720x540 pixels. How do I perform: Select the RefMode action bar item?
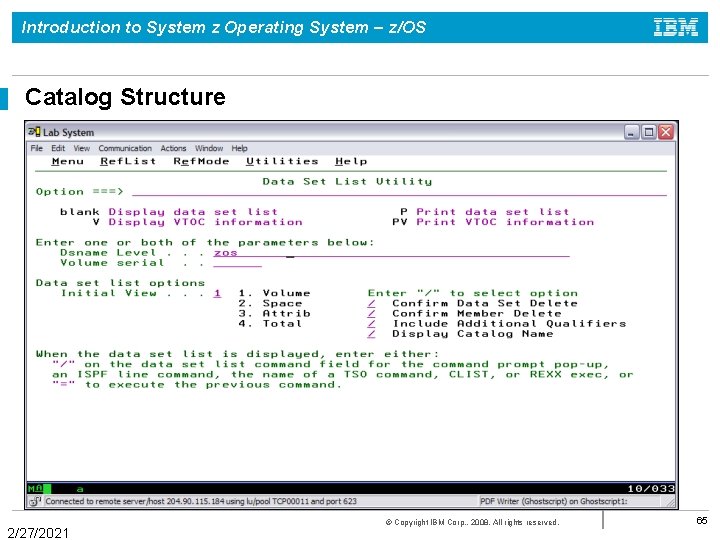[201, 161]
